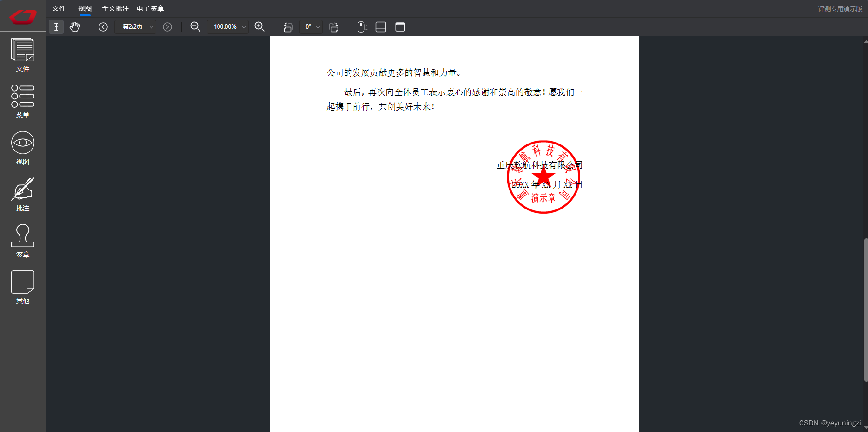The image size is (868, 432).
Task: Activate the hand pan tool
Action: click(x=75, y=27)
